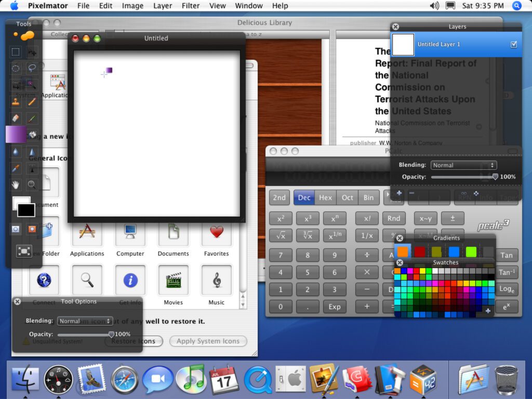This screenshot has width=532, height=399.
Task: Pick the Clone Stamp tool
Action: [x=16, y=102]
